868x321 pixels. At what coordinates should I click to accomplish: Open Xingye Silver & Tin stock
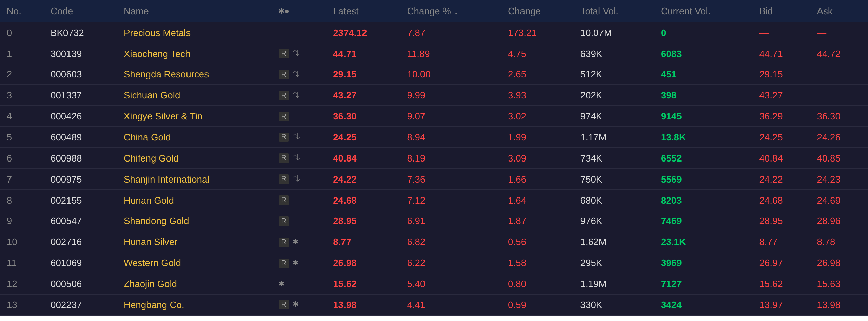pyautogui.click(x=163, y=116)
